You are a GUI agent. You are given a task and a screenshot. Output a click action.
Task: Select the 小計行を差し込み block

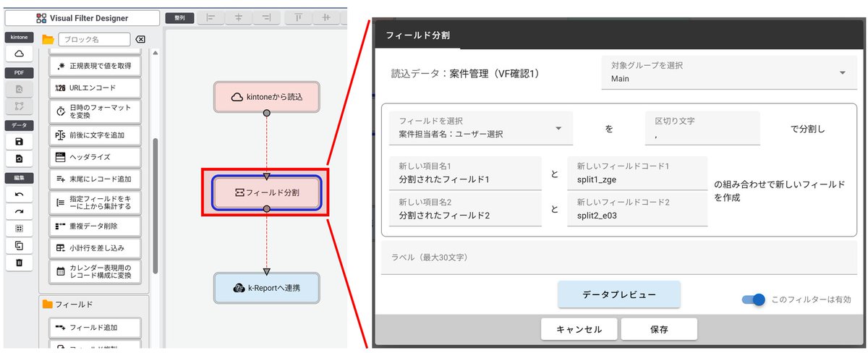point(95,248)
